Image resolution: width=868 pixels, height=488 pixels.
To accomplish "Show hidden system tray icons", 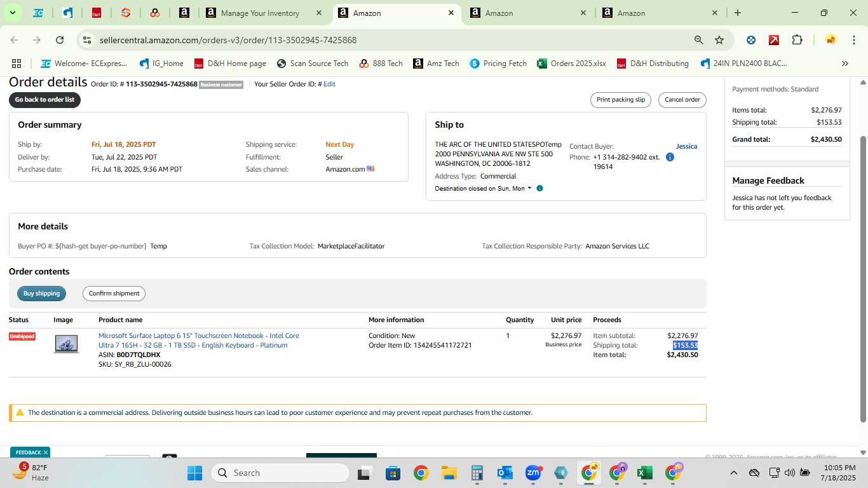I will (x=734, y=473).
